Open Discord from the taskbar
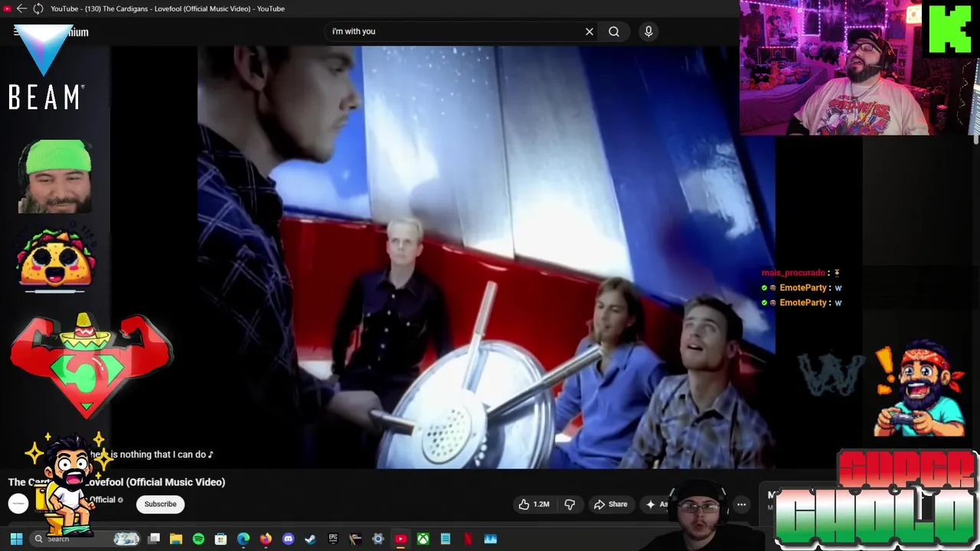The image size is (980, 551). (x=288, y=539)
